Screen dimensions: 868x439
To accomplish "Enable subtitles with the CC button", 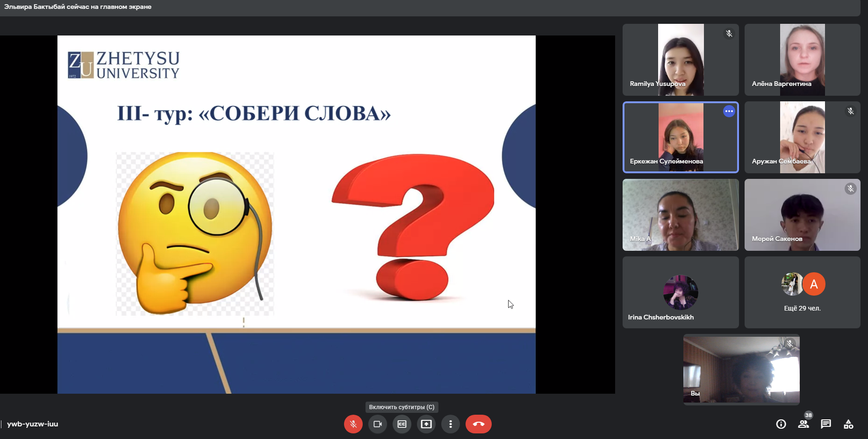I will [x=402, y=424].
